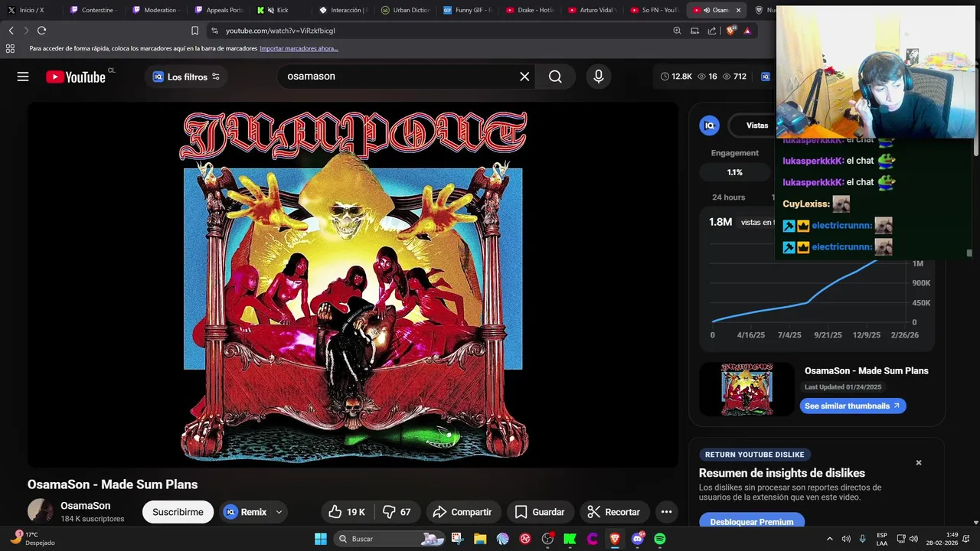The height and width of the screenshot is (551, 980).
Task: Go to YouTube home via logo
Action: pos(76,77)
